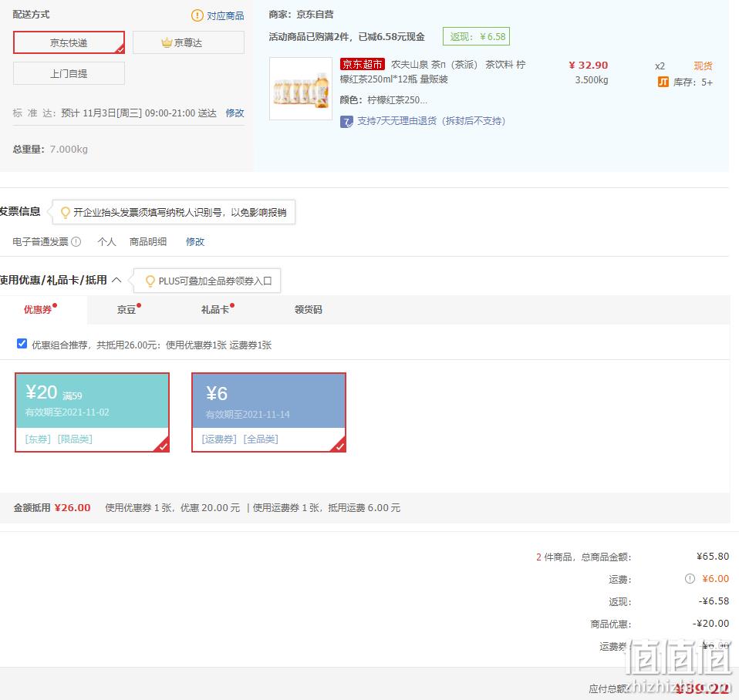Screen dimensions: 739x700
Task: Click the 个人 invoice title text
Action: 106,241
